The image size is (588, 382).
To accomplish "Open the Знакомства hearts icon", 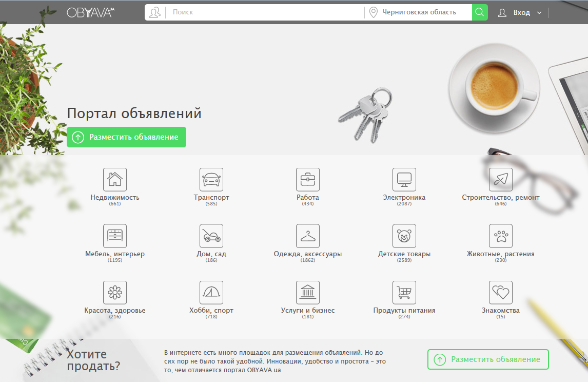I will tap(501, 292).
